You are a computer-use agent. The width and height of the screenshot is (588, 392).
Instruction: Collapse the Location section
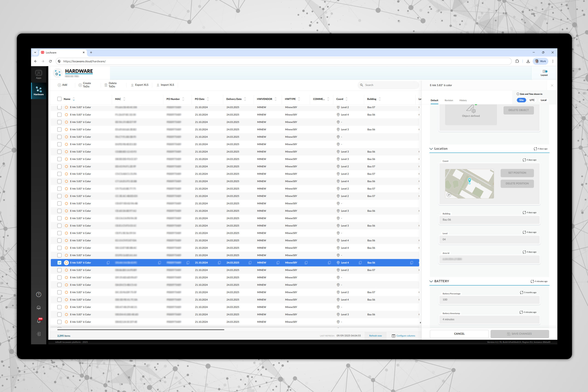pyautogui.click(x=431, y=149)
